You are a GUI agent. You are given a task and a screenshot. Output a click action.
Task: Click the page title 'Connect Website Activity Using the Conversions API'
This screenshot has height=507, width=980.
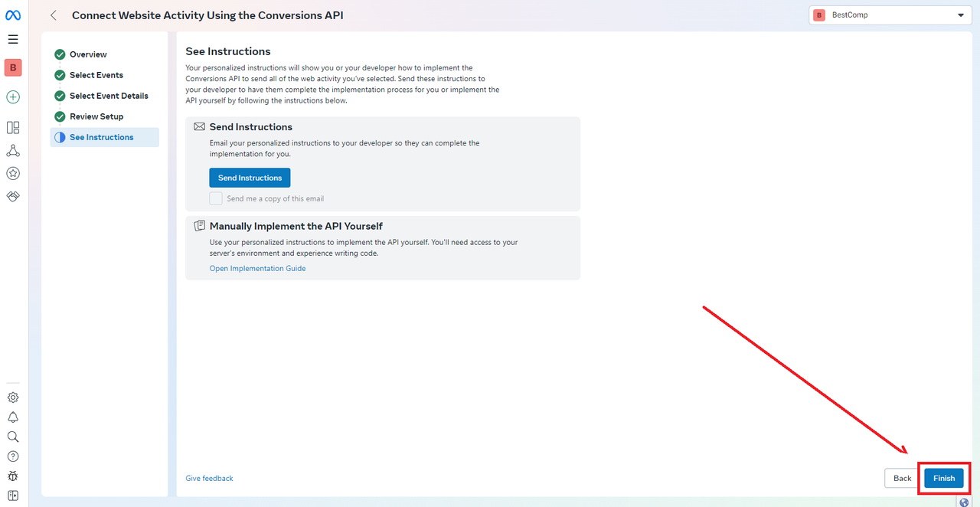(x=207, y=15)
